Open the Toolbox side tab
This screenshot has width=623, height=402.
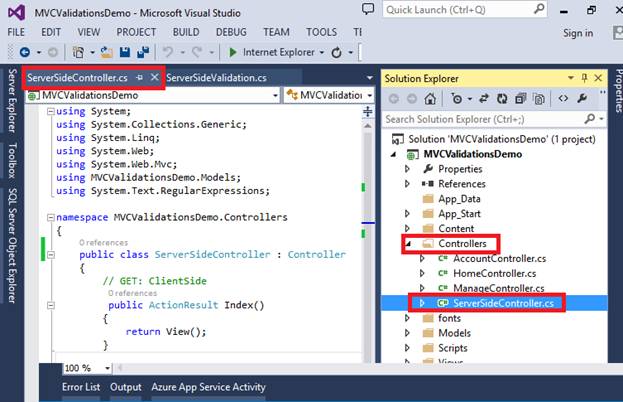click(x=13, y=160)
